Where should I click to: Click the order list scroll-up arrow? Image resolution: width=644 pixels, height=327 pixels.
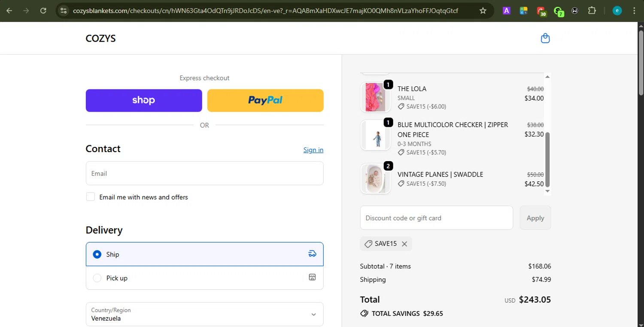tap(547, 76)
